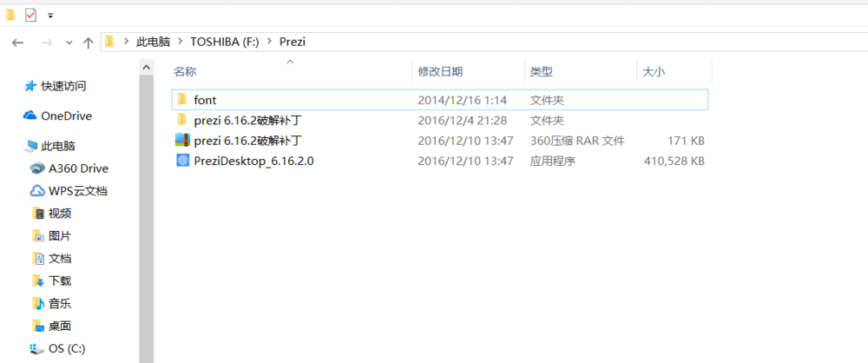The width and height of the screenshot is (868, 363).
Task: Select the prezi 6.16.2破解补丁 folder icon
Action: click(182, 120)
